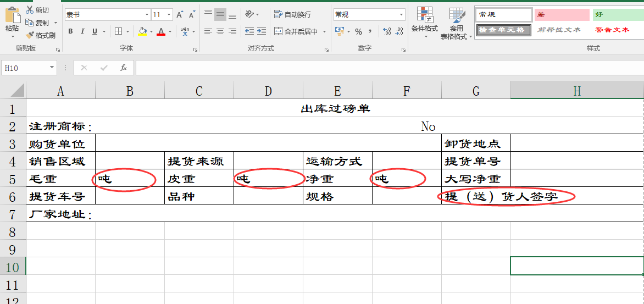644x304 pixels.
Task: Align text left
Action: tap(208, 31)
